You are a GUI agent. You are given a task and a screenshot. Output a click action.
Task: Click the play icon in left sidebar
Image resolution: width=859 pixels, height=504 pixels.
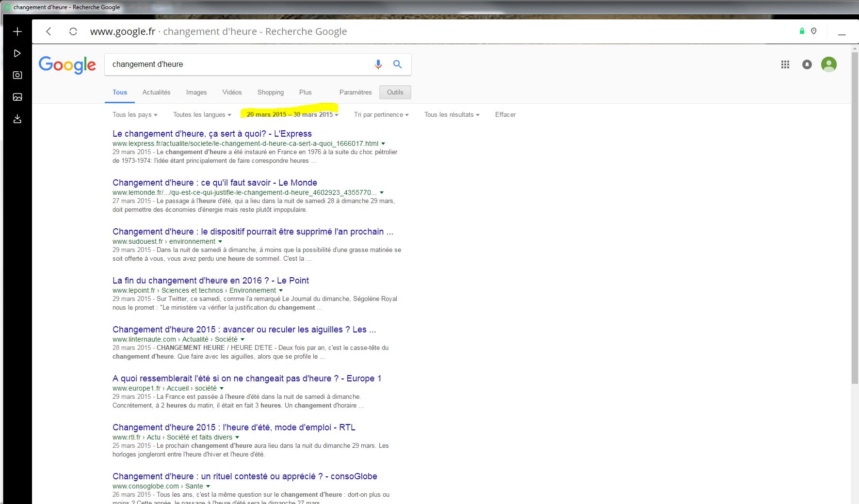click(x=17, y=53)
